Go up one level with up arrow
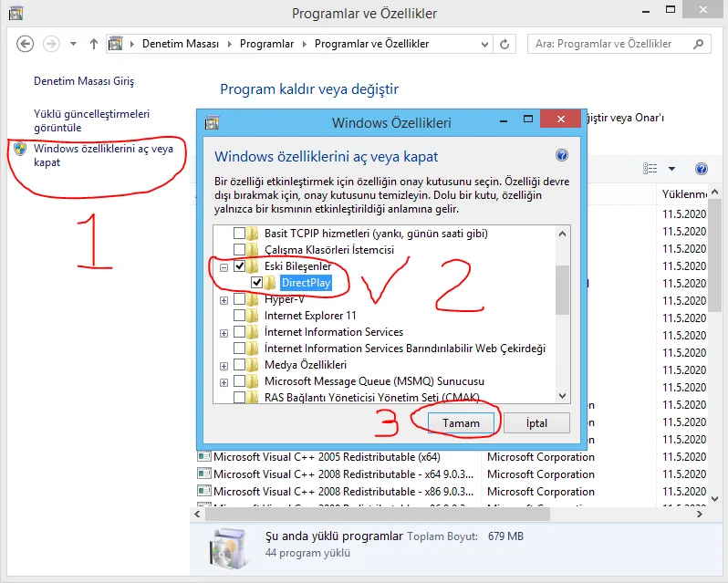 (x=94, y=44)
